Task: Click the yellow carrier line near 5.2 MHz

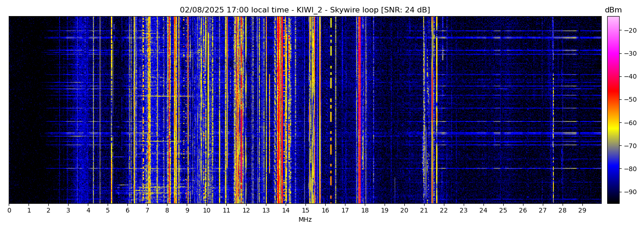Action: (111, 110)
